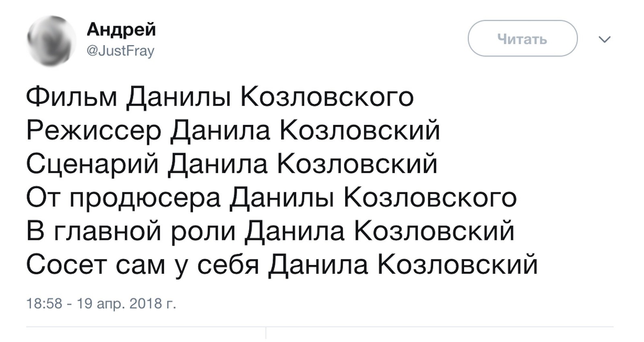
Task: Click the vertical separator under the divider
Action: tap(266, 333)
